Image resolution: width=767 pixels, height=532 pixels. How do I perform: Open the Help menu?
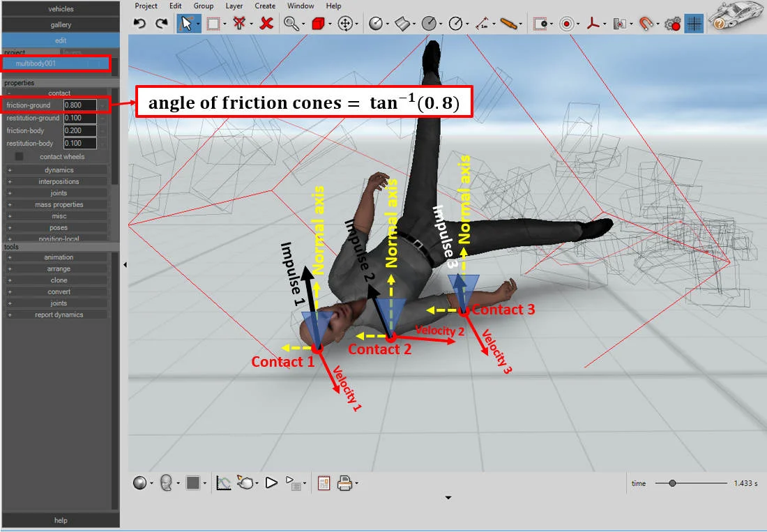point(333,6)
